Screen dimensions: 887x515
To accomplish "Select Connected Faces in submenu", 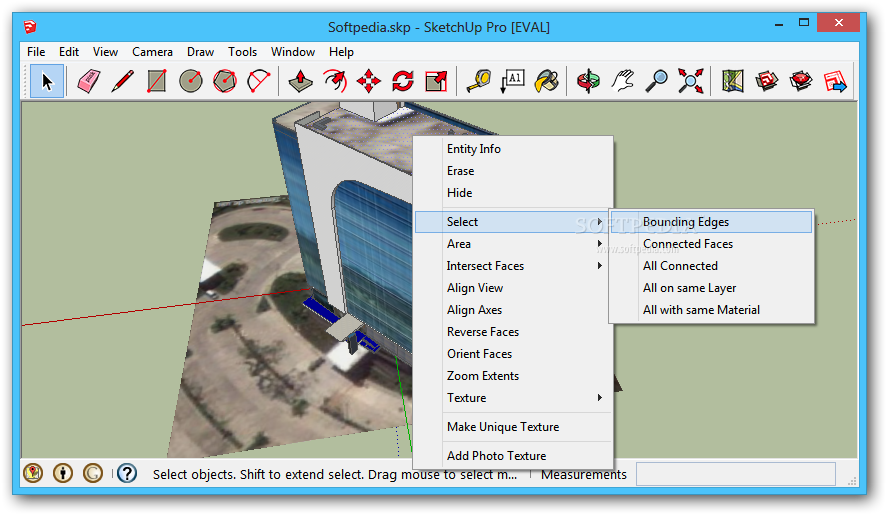I will 712,244.
